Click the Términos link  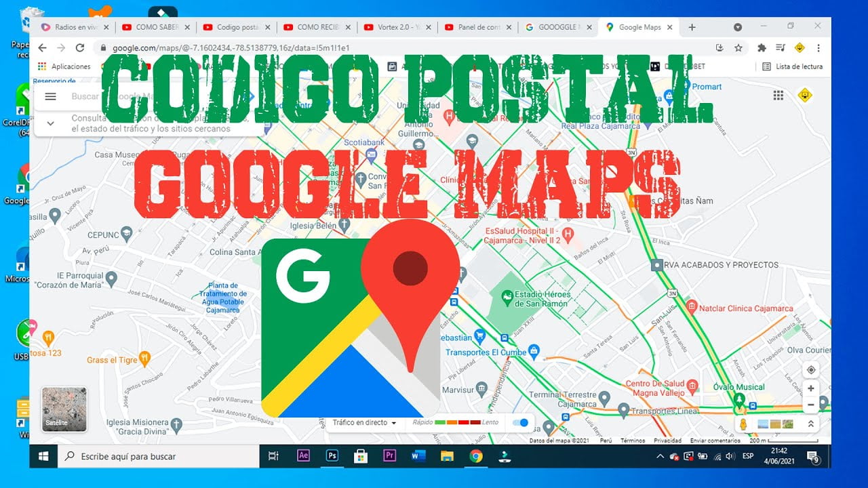(x=633, y=441)
